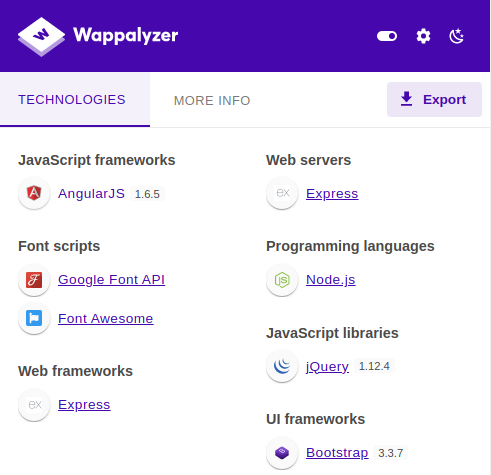Click the Node.js hexagon icon
Viewport: 491px width, 475px height.
(282, 280)
